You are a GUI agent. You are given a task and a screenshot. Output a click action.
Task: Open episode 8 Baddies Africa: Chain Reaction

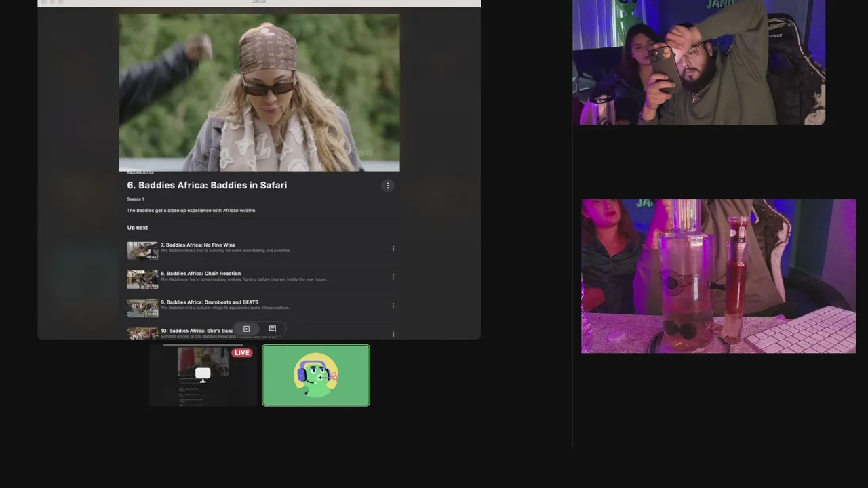click(x=201, y=273)
